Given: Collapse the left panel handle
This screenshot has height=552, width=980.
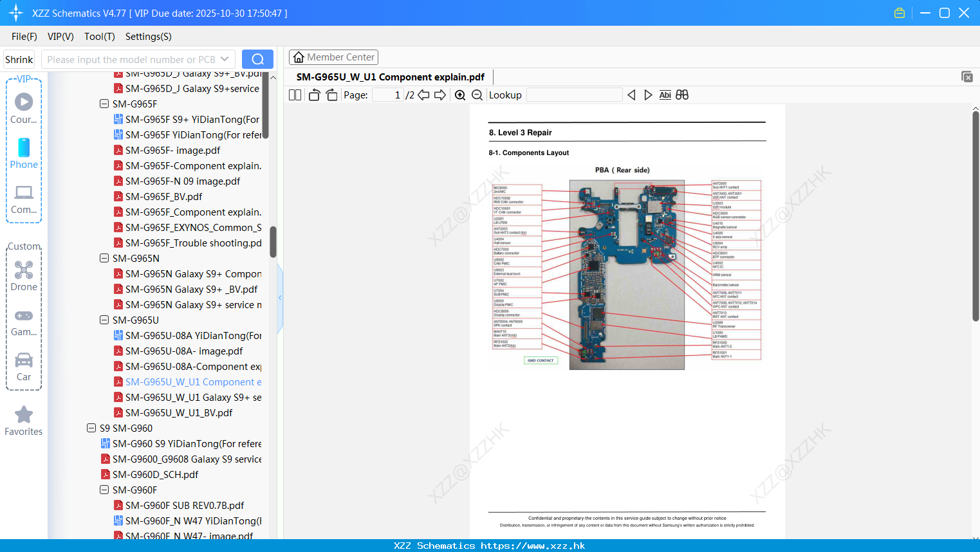Looking at the screenshot, I should click(x=280, y=298).
